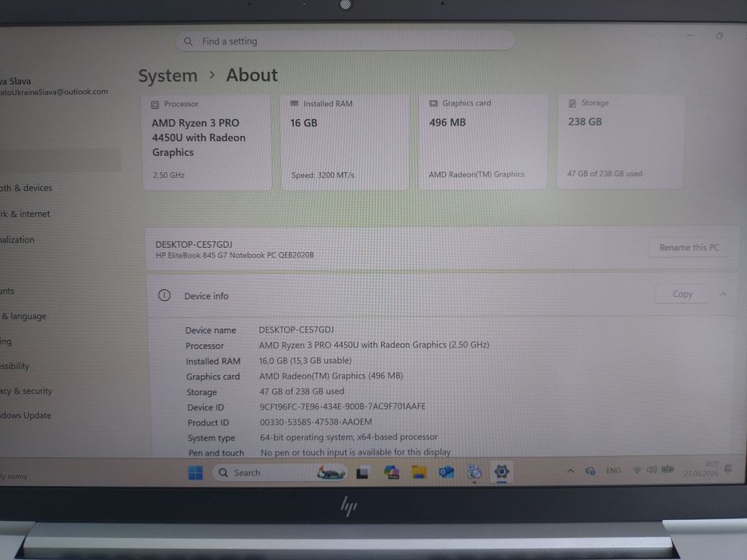This screenshot has height=560, width=747.
Task: Click the taskbar Search box
Action: click(x=279, y=473)
